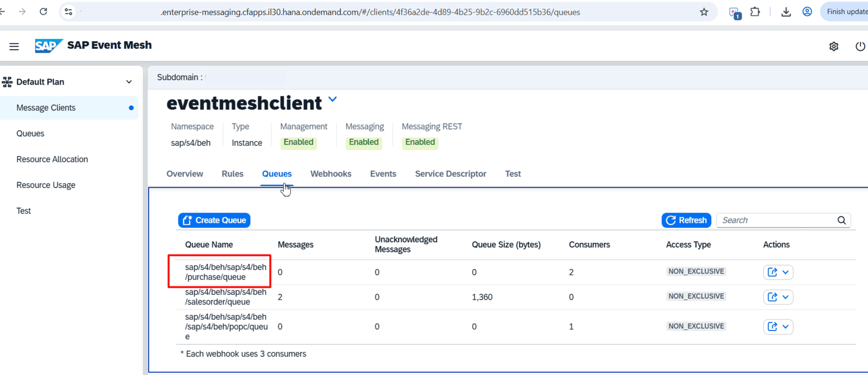Viewport: 868px width, 375px height.
Task: Click into the queue Search field
Action: coord(776,221)
